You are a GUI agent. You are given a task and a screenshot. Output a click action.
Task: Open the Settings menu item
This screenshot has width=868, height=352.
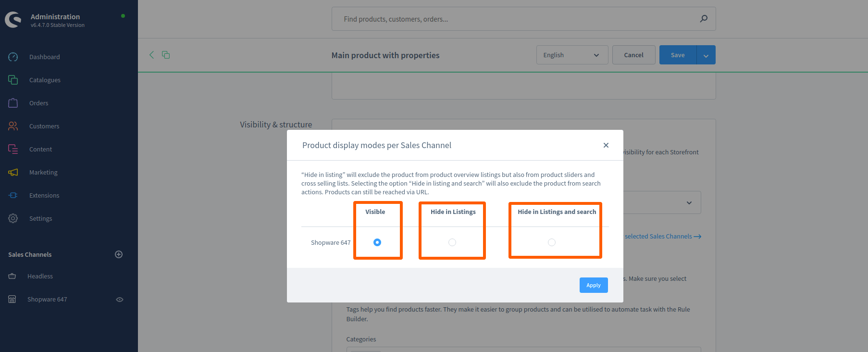40,218
